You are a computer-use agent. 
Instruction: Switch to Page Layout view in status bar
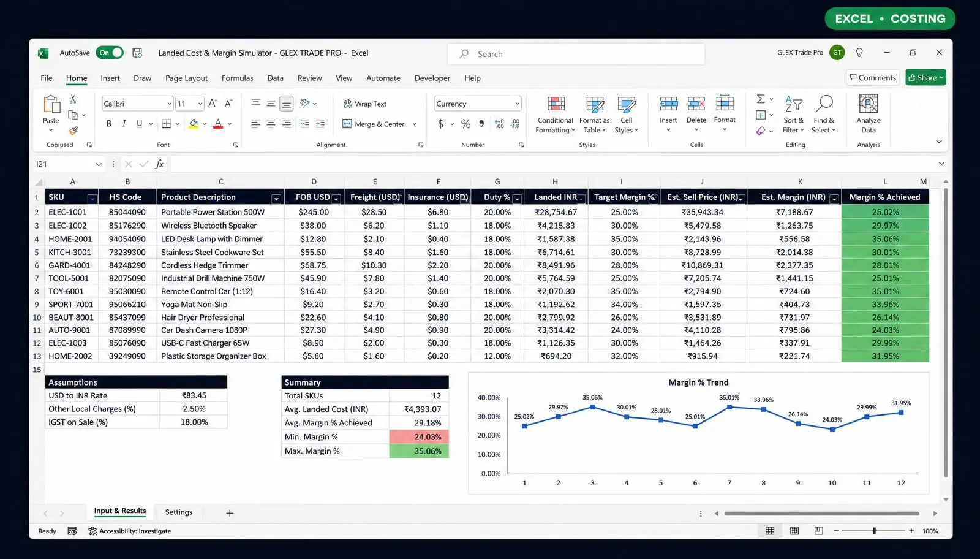pos(794,531)
